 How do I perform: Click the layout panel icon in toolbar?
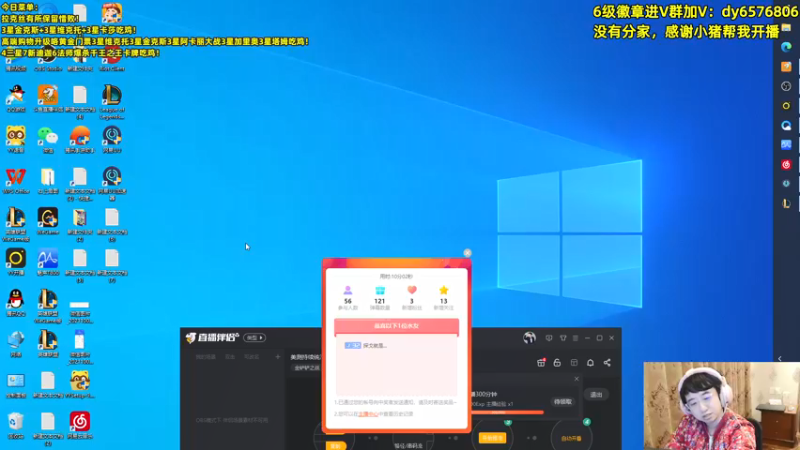574,363
